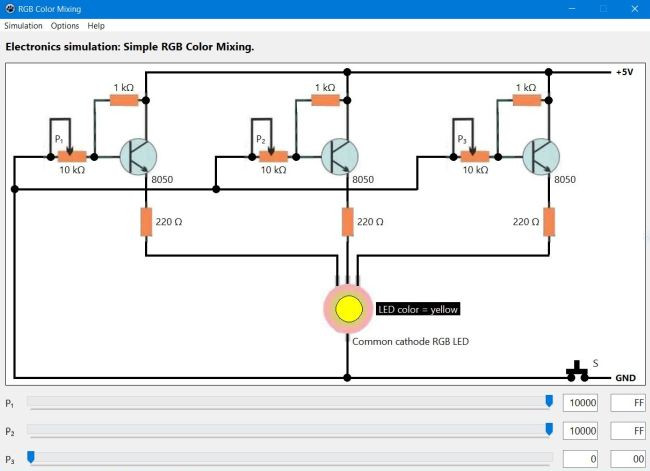Click the 'Common cathode RGB LED' text
Image resolution: width=650 pixels, height=471 pixels.
(x=410, y=342)
